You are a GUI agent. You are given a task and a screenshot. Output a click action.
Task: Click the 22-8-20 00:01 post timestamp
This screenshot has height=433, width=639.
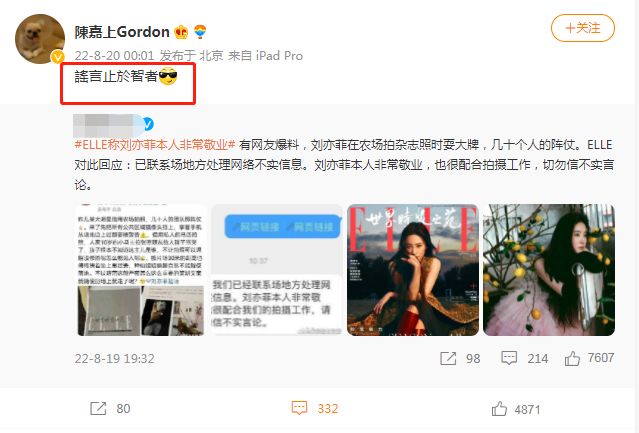click(x=115, y=55)
